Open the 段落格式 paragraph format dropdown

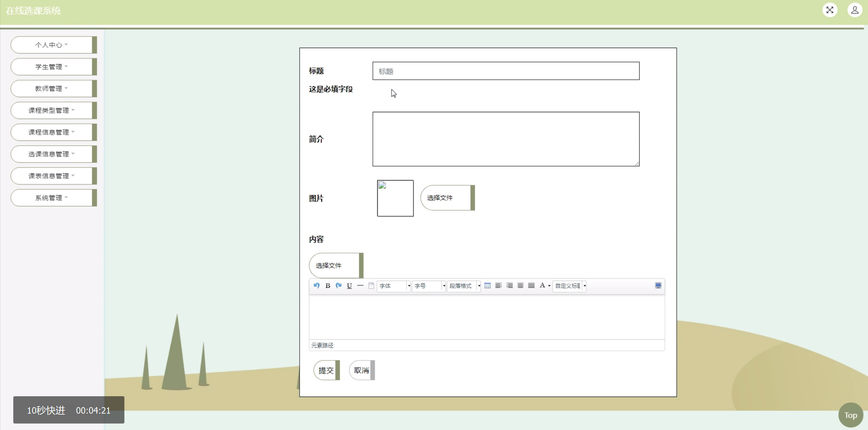point(464,286)
